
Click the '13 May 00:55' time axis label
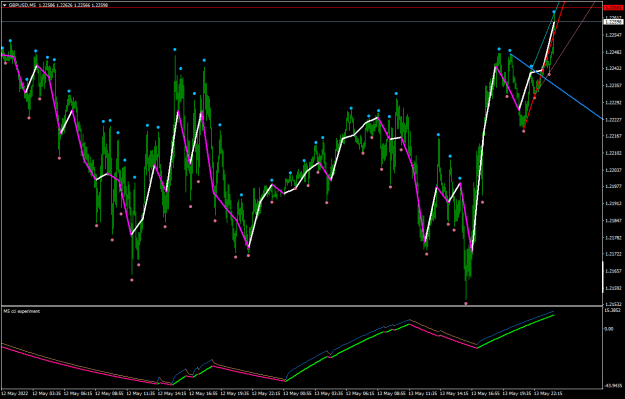pyautogui.click(x=297, y=394)
